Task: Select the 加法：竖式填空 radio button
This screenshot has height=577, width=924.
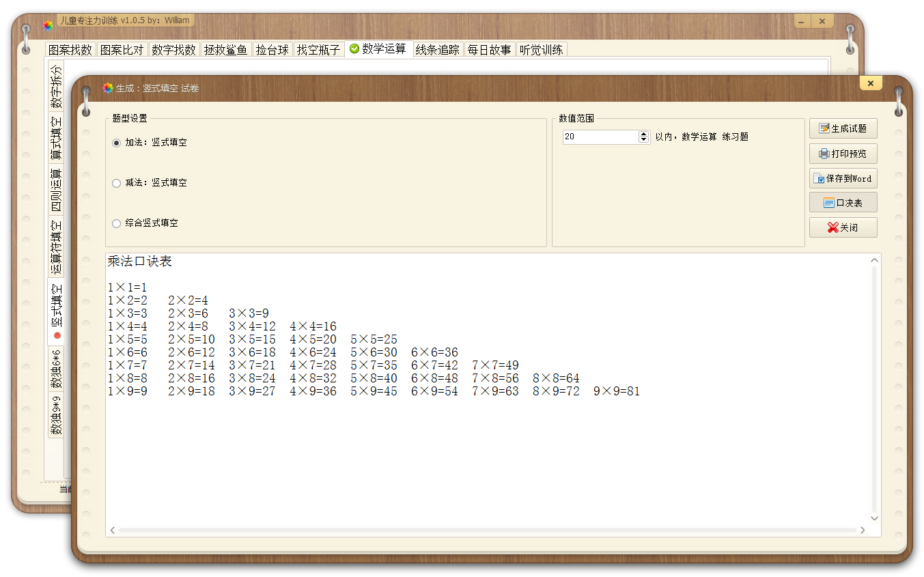Action: [x=116, y=142]
